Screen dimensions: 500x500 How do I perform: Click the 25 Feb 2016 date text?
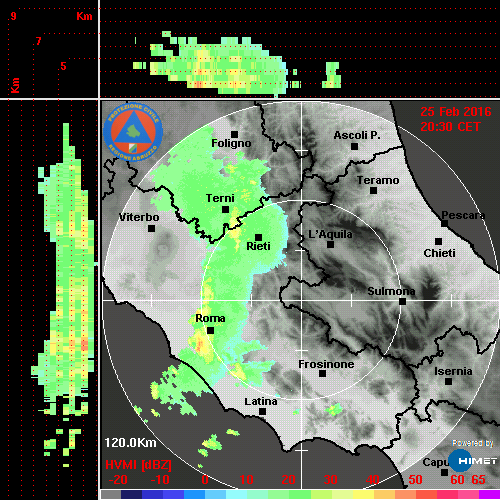456,112
